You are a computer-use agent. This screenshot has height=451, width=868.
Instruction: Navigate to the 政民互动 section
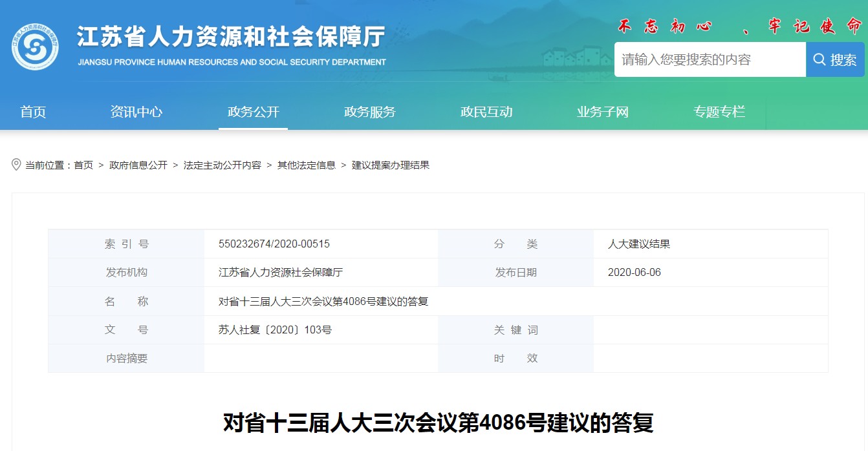pos(486,112)
